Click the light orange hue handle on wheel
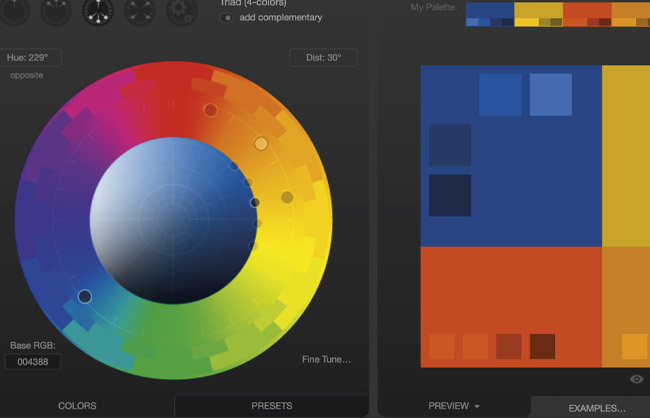 pos(261,143)
